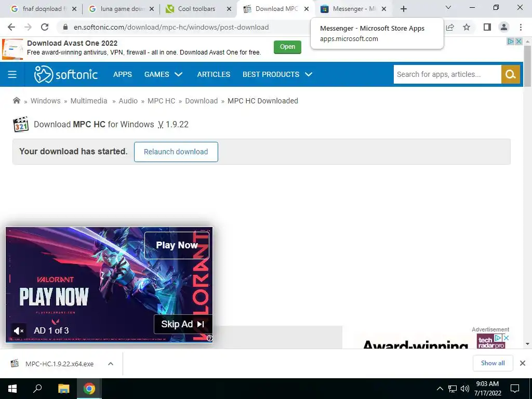Close the Messenger tab
Image resolution: width=532 pixels, height=399 pixels.
384,9
